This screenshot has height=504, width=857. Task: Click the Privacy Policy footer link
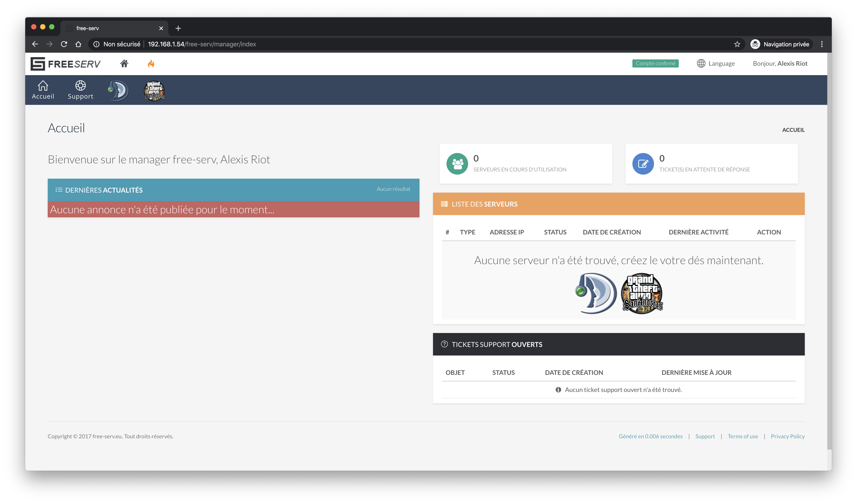coord(787,436)
